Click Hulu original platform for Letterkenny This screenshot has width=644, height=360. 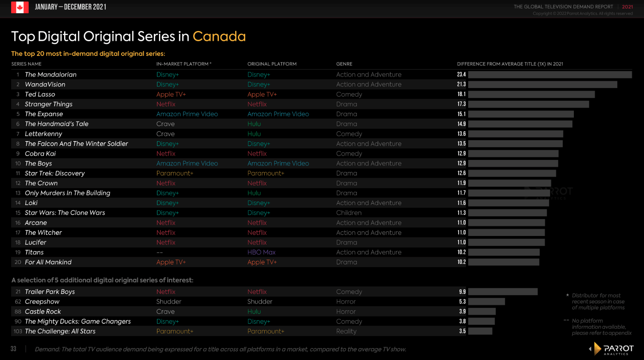[x=254, y=134]
